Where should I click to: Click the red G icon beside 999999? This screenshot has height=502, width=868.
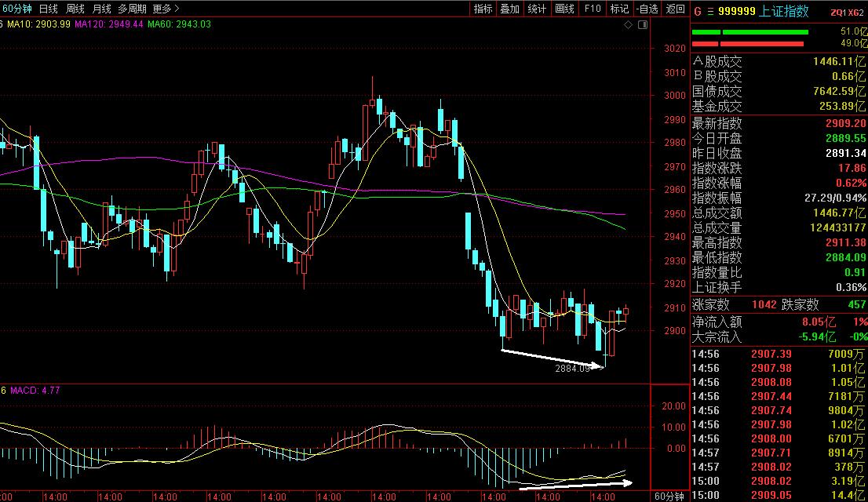pyautogui.click(x=698, y=12)
